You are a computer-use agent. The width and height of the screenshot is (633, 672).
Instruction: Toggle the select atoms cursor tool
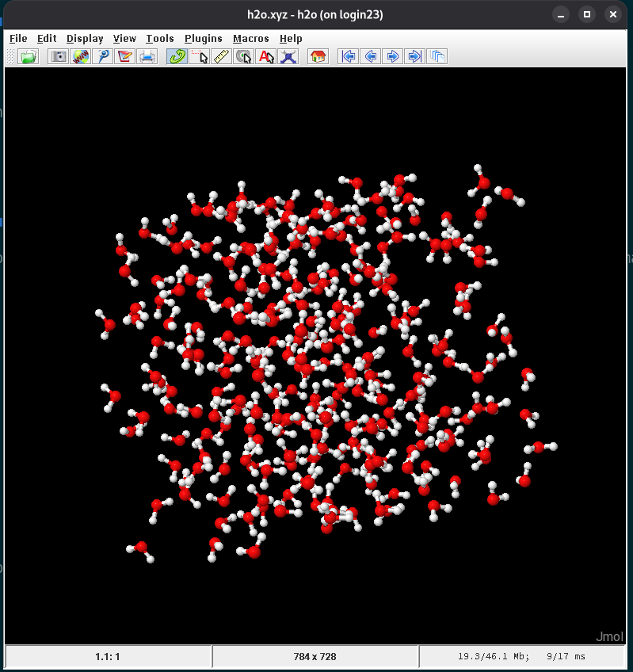(x=200, y=56)
